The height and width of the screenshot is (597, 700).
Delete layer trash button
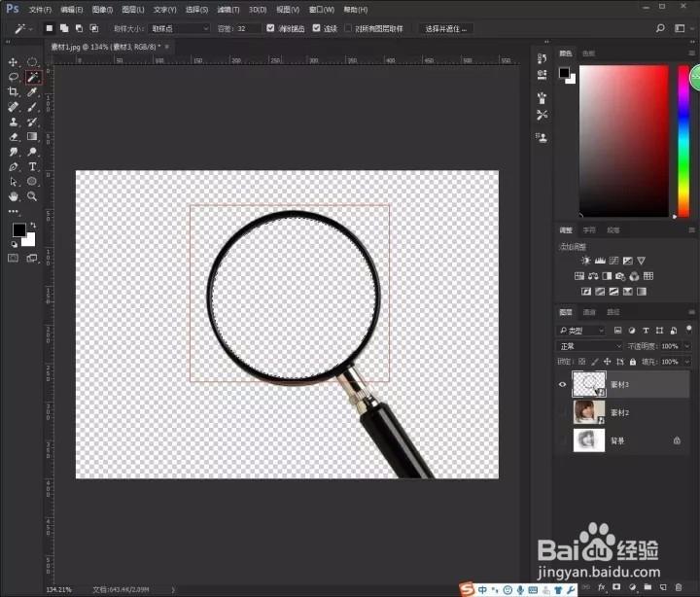tap(679, 586)
